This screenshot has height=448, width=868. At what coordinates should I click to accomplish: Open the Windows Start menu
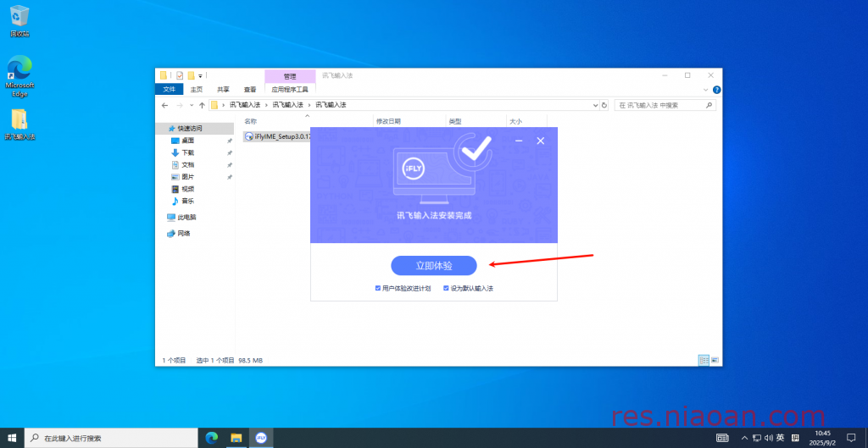12,438
